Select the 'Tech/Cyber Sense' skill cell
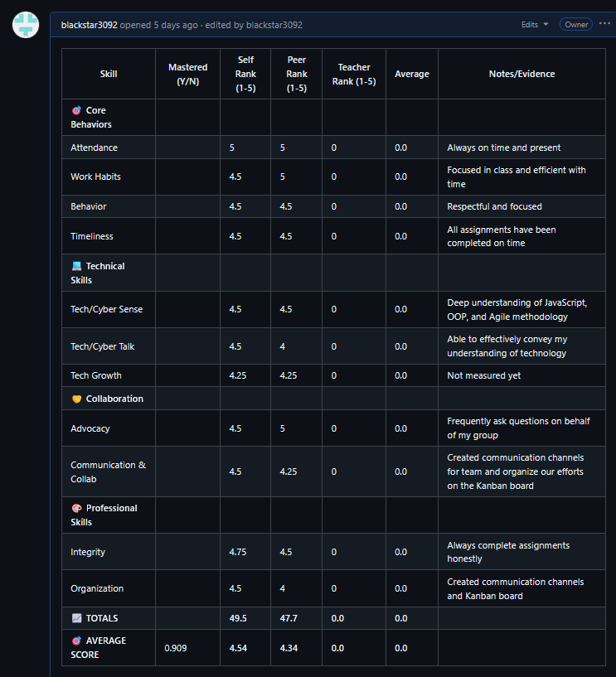 [106, 309]
